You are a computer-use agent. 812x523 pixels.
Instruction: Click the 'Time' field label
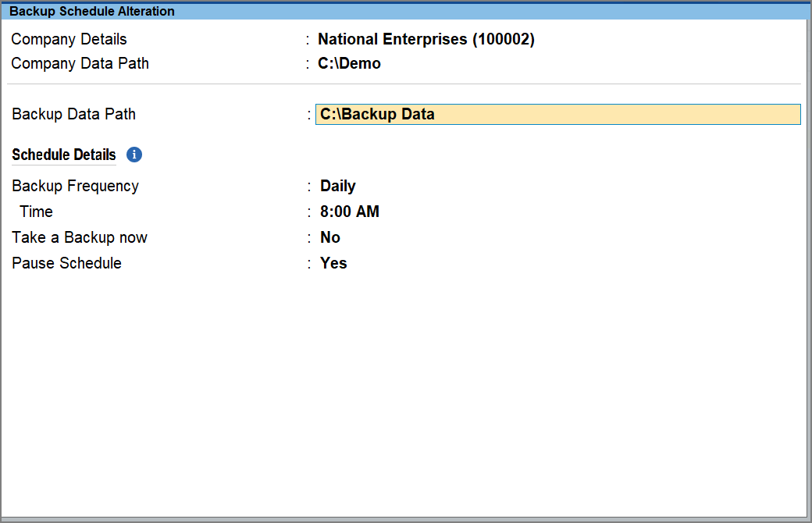tap(36, 212)
